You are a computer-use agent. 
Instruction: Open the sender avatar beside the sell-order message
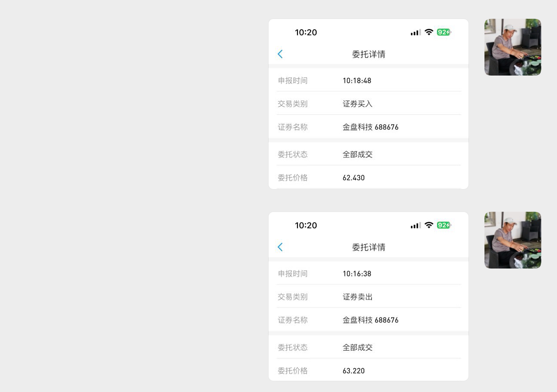[x=513, y=240]
